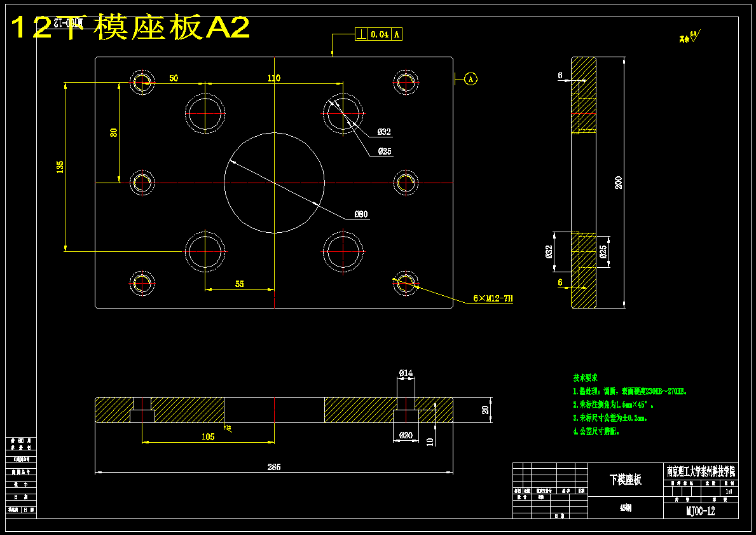Screen dimensions: 756x535
Task: Click technical note 2 about 1.5mm×45° chamfer
Action: [613, 405]
